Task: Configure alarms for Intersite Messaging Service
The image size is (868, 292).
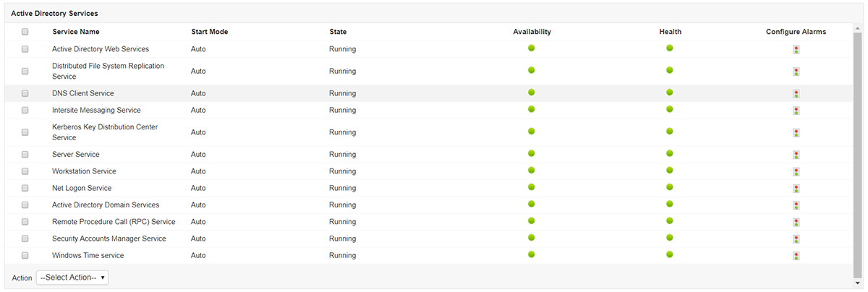Action: click(x=796, y=111)
